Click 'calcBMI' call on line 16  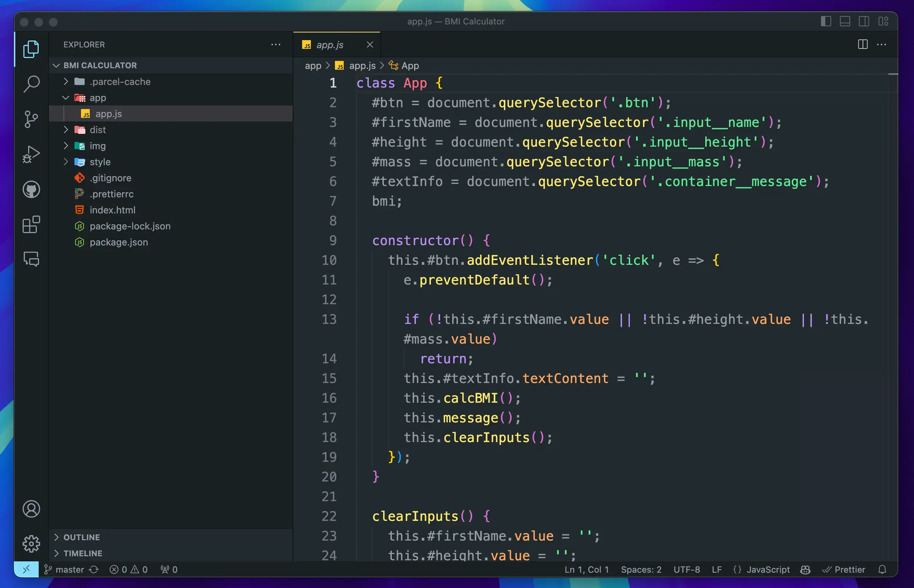tap(470, 398)
